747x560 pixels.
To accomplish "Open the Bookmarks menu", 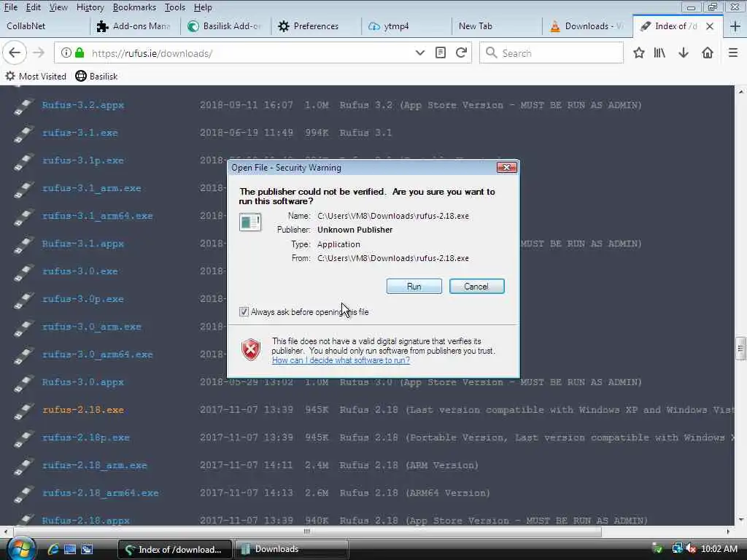I will pos(134,7).
